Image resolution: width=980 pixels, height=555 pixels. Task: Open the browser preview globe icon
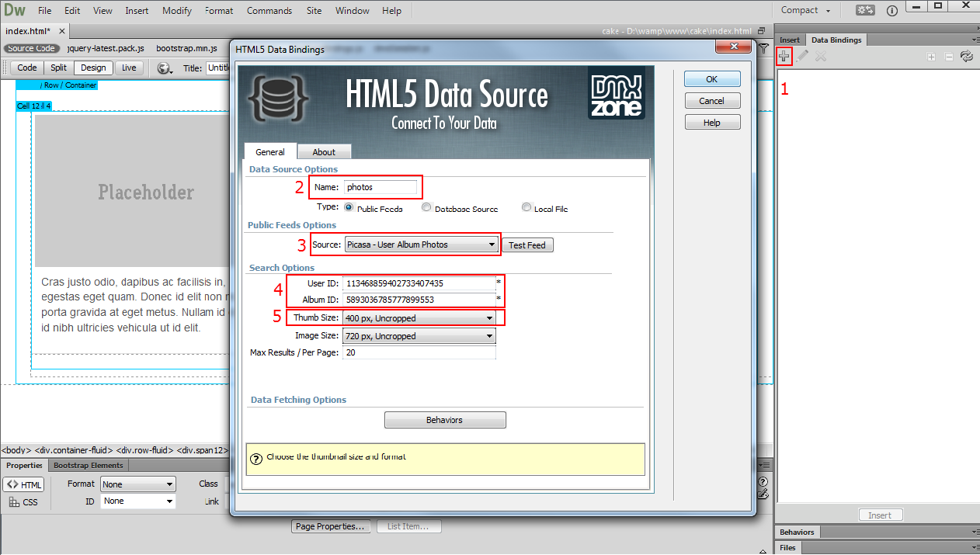point(165,68)
